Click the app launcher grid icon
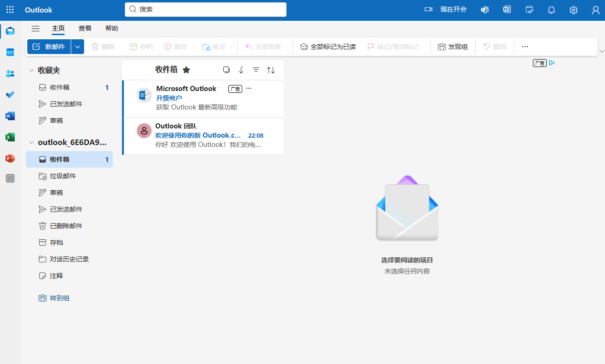 pos(10,10)
